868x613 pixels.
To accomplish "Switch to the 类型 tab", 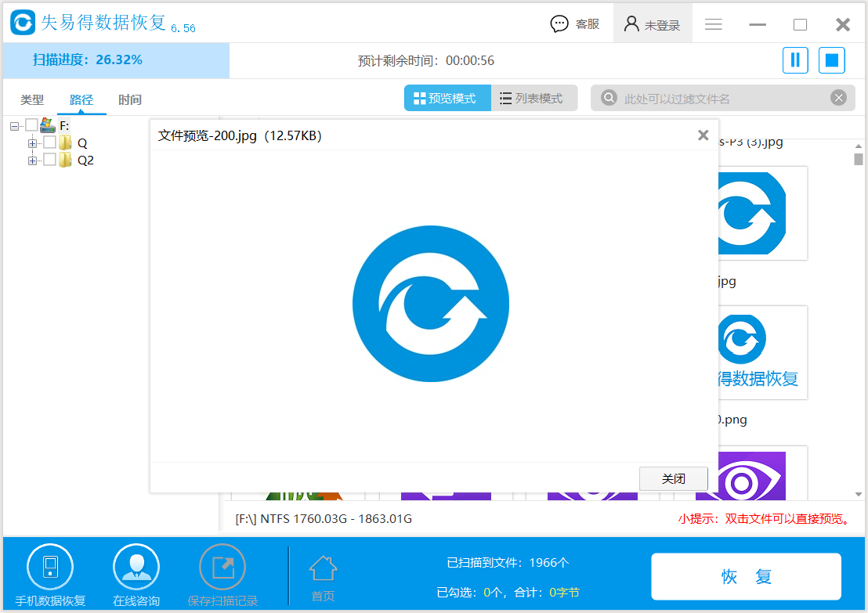I will tap(32, 99).
